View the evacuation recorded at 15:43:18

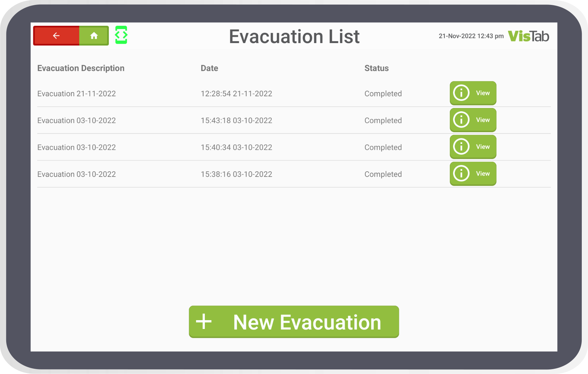[483, 120]
